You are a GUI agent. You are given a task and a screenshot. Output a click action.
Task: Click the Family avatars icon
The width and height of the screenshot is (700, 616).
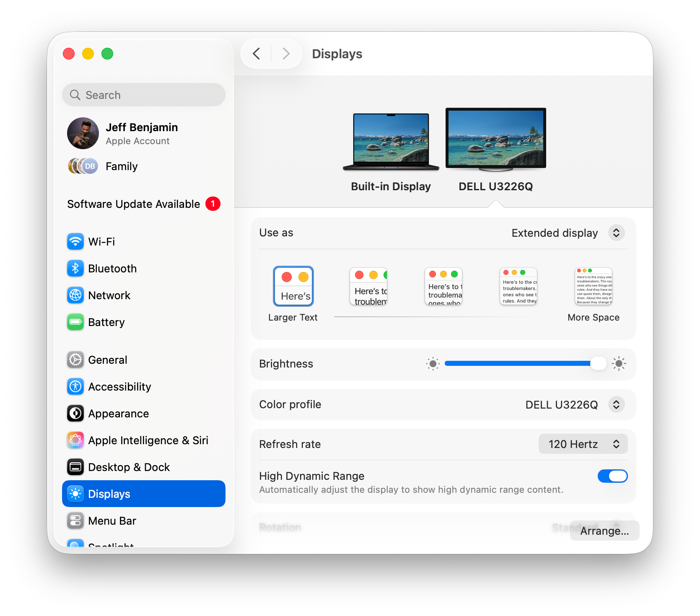(x=83, y=166)
